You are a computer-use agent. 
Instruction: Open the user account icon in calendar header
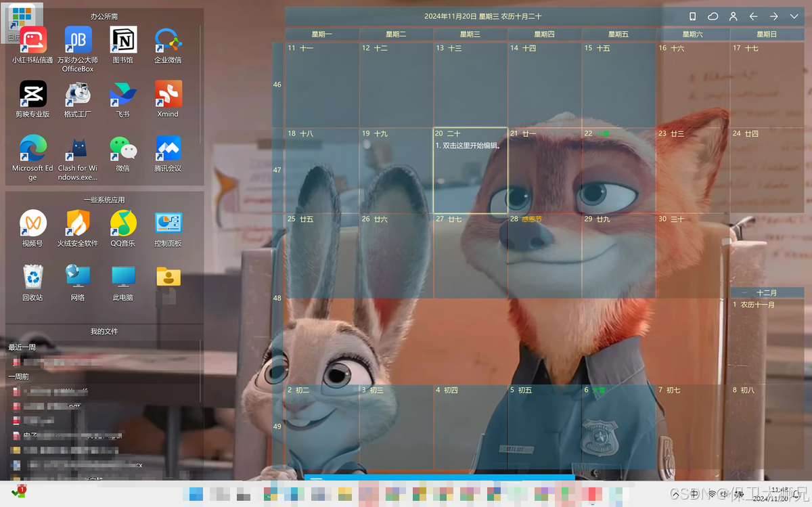(x=734, y=16)
